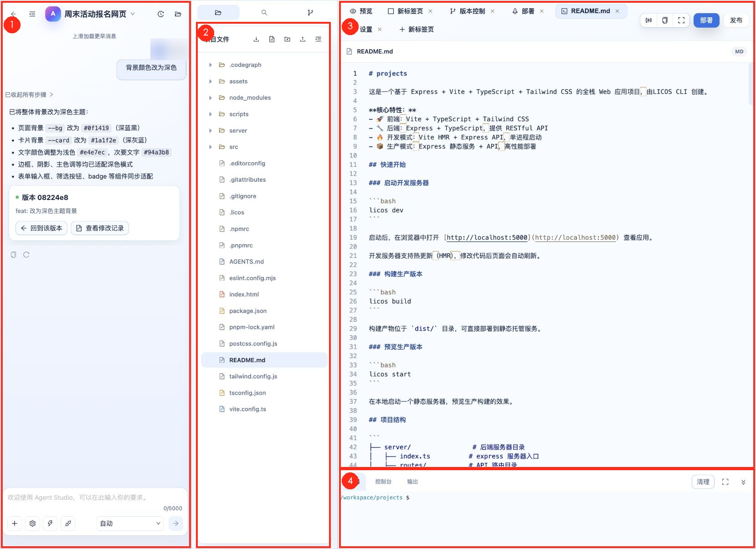
Task: Open the package.json file
Action: (x=264, y=311)
